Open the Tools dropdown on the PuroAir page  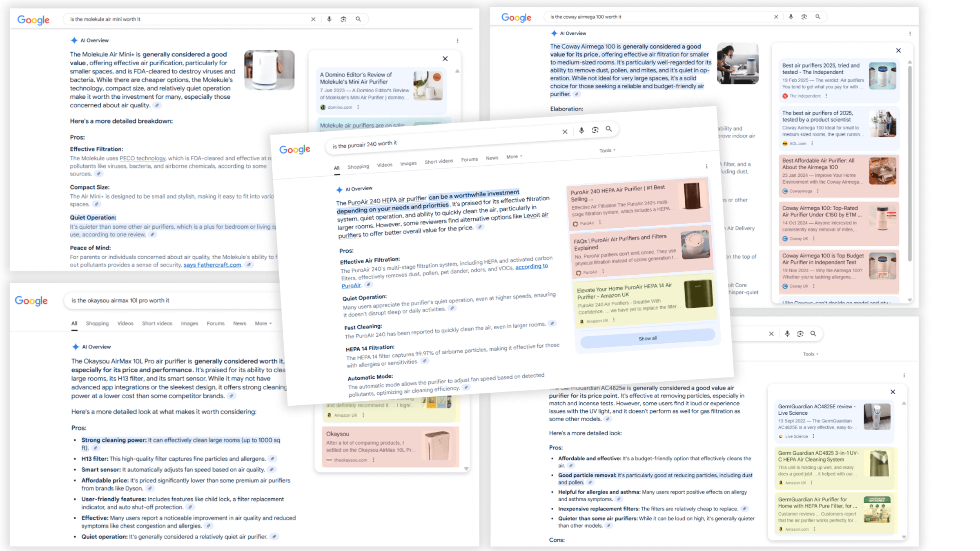(x=606, y=150)
